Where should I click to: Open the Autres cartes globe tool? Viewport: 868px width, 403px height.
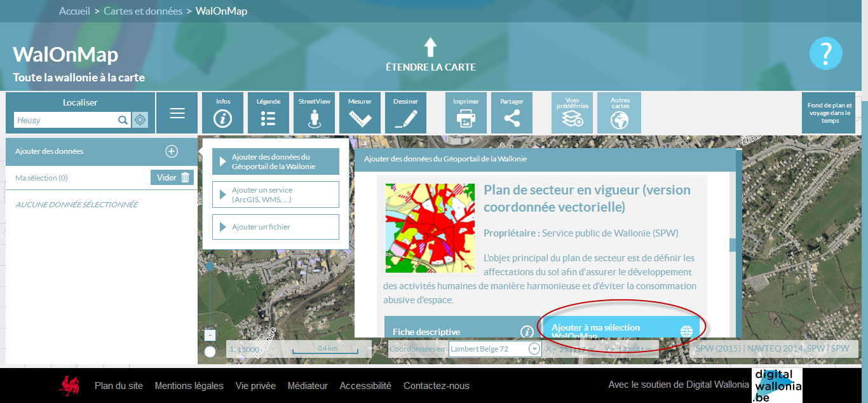620,113
